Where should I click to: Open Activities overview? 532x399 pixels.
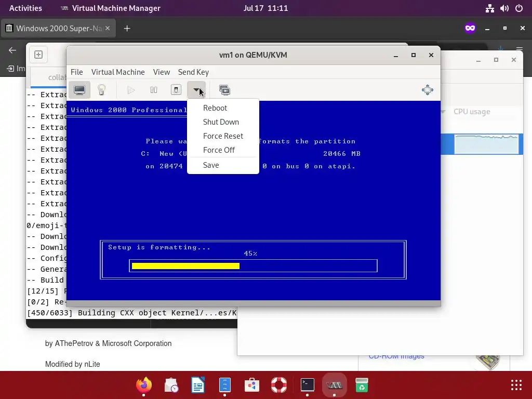click(x=25, y=8)
